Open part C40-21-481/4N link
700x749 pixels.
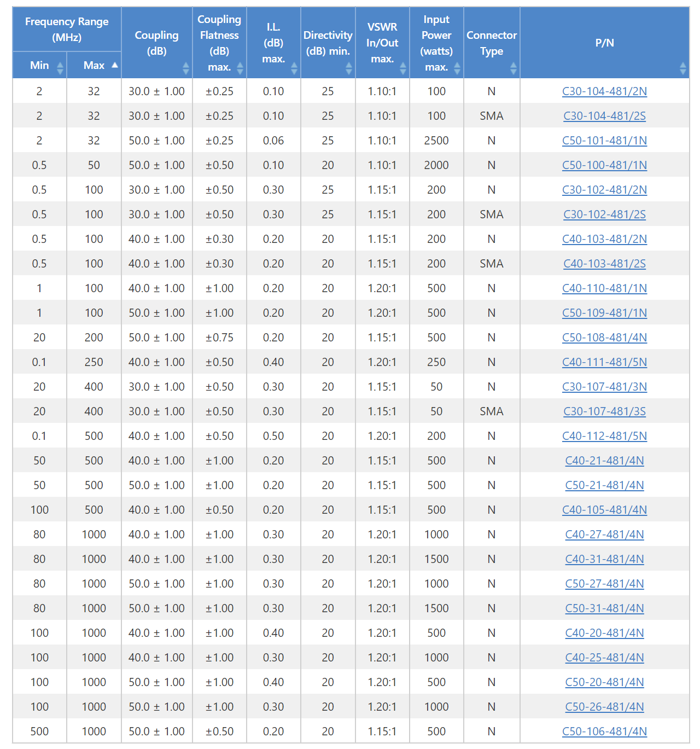pos(604,461)
